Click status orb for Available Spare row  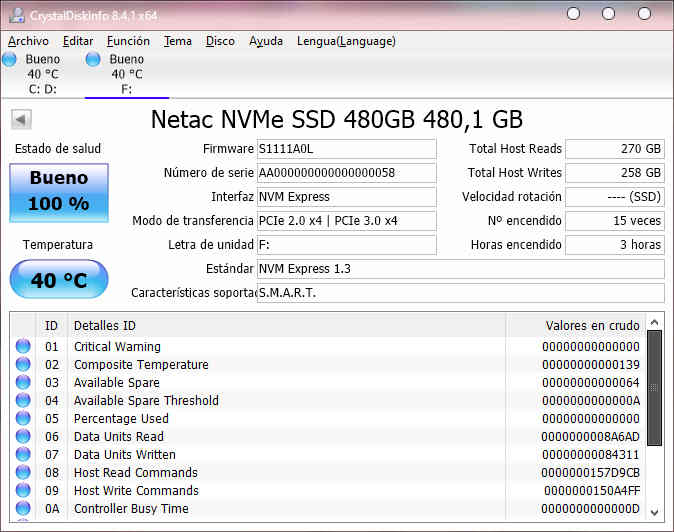(23, 382)
